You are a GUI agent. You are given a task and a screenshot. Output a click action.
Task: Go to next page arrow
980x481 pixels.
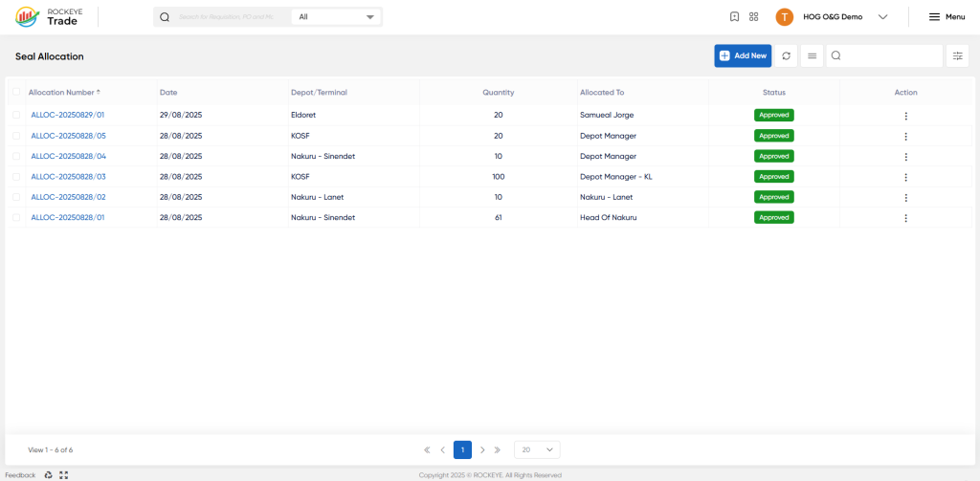[x=482, y=449]
